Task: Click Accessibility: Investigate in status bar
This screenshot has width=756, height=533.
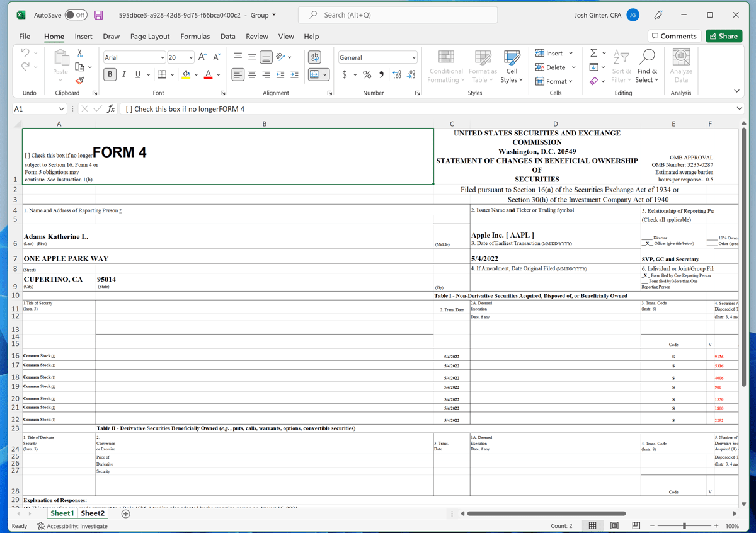Action: [72, 526]
